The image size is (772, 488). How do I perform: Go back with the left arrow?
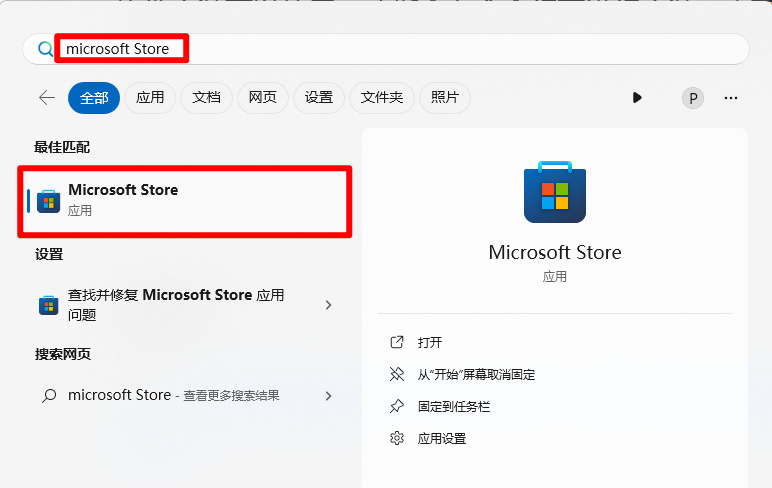(47, 98)
